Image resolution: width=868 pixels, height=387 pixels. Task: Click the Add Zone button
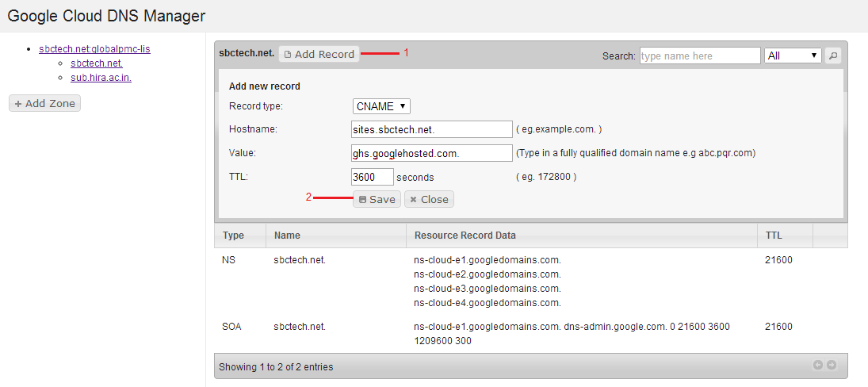45,103
